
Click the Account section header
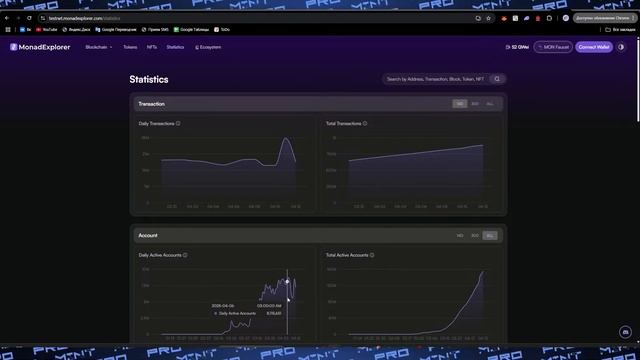318,236
